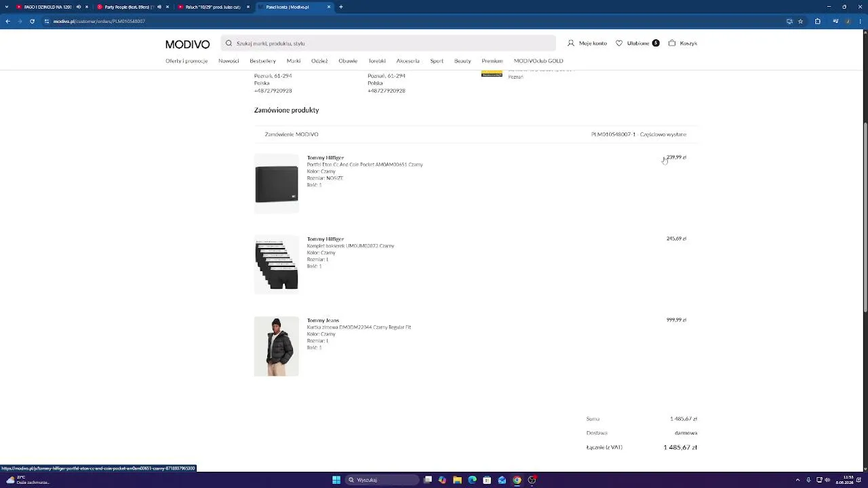Open the browser extensions icon
Screen dimensions: 868x488
click(817, 21)
